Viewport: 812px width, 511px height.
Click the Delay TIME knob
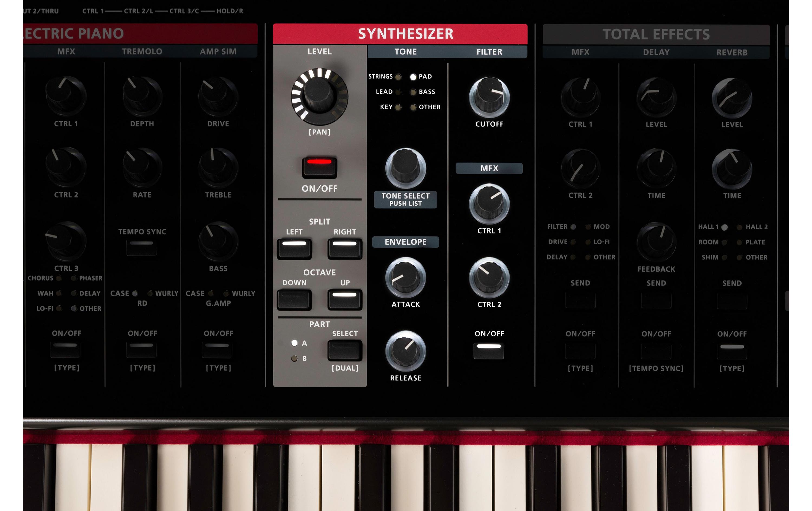[656, 169]
